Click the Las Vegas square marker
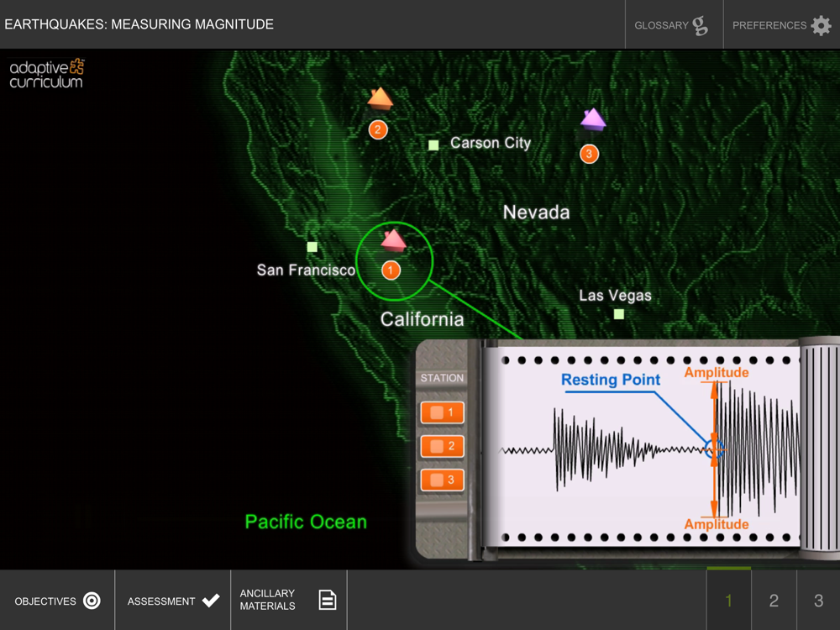 (x=619, y=314)
